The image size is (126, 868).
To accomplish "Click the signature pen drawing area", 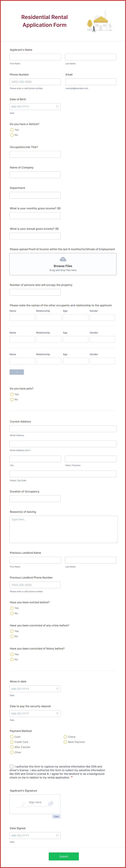I will click(35, 804).
